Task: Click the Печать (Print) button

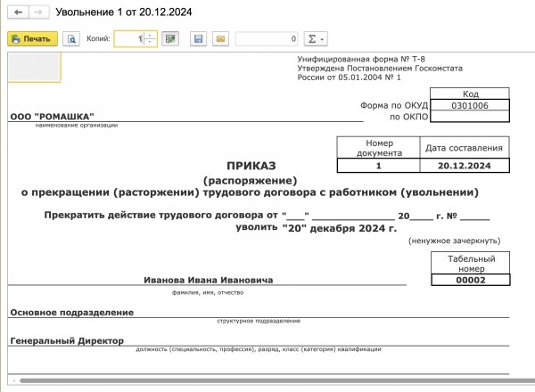Action: click(x=32, y=39)
